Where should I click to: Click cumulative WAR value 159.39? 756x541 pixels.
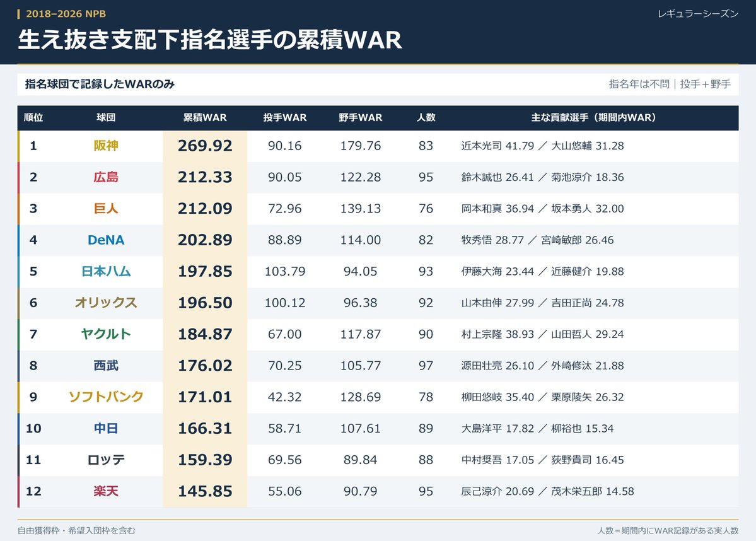pos(205,460)
